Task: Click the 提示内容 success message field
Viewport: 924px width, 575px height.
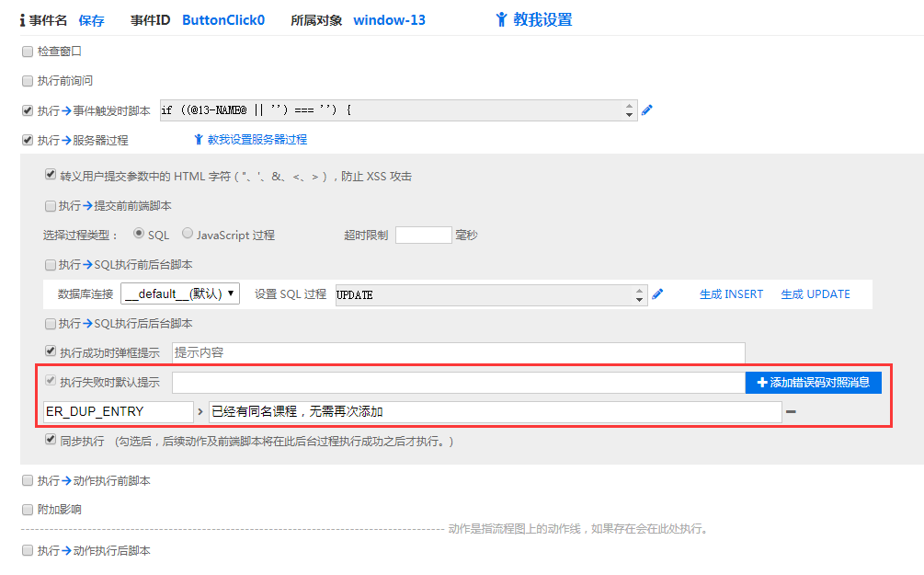Action: click(458, 352)
